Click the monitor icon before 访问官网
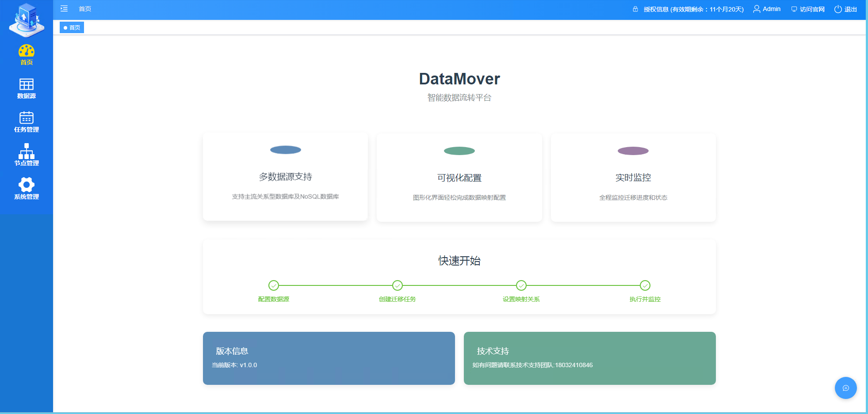Image resolution: width=868 pixels, height=414 pixels. 793,9
